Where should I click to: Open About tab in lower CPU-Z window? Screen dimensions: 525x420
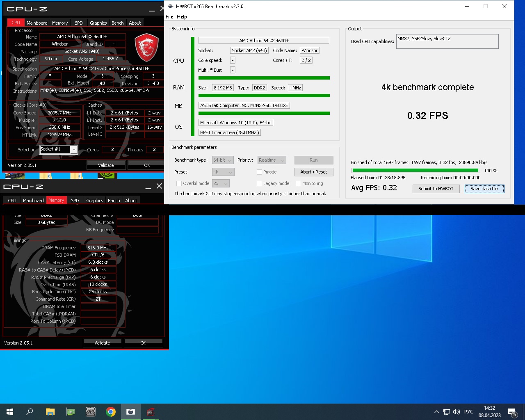point(131,201)
